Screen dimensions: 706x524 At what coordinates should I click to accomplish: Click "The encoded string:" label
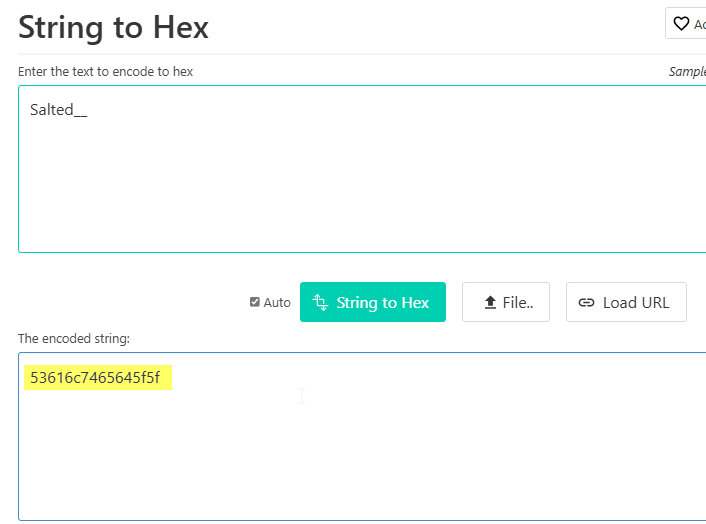[x=74, y=339]
